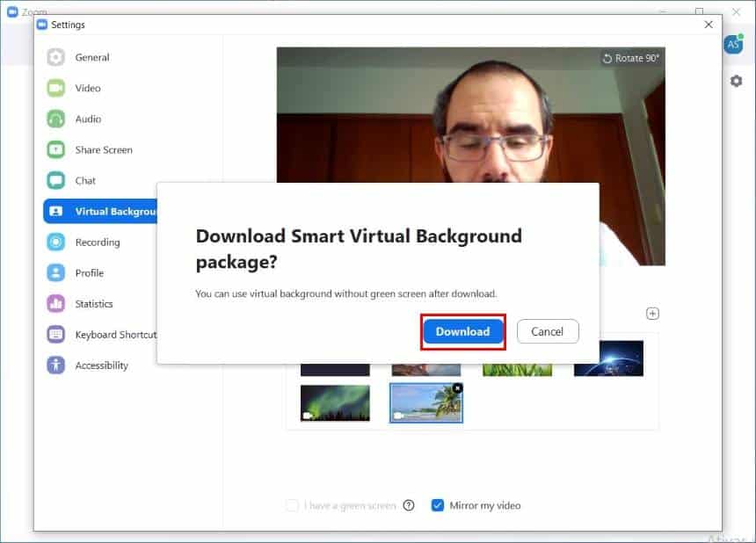Close the Settings window
The width and height of the screenshot is (756, 543).
(709, 25)
